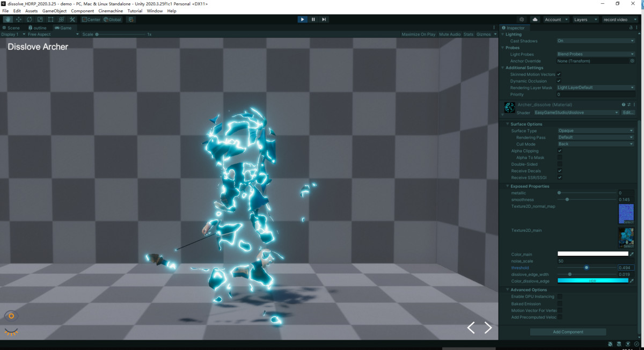Open the Light Probes dropdown
Image resolution: width=644 pixels, height=350 pixels.
point(595,54)
